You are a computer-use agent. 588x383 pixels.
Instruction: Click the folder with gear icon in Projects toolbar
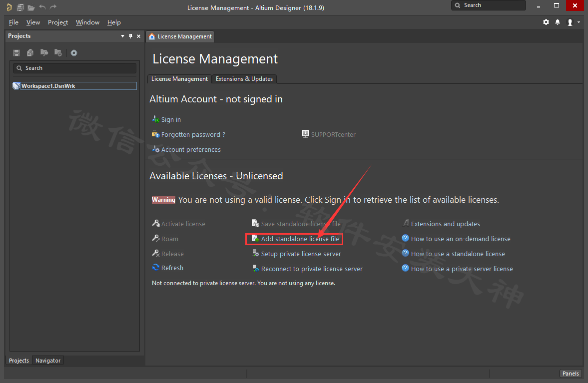58,53
